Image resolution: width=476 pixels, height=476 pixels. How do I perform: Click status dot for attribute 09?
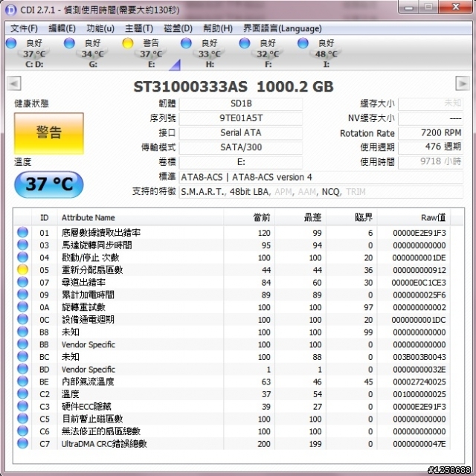point(22,295)
